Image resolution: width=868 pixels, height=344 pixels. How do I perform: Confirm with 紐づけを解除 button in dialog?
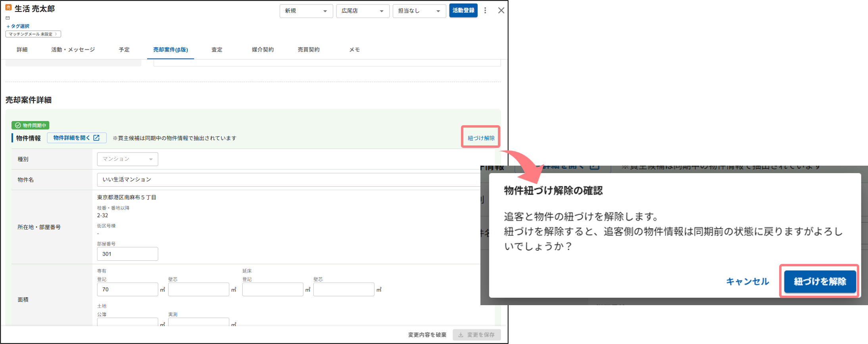point(820,281)
